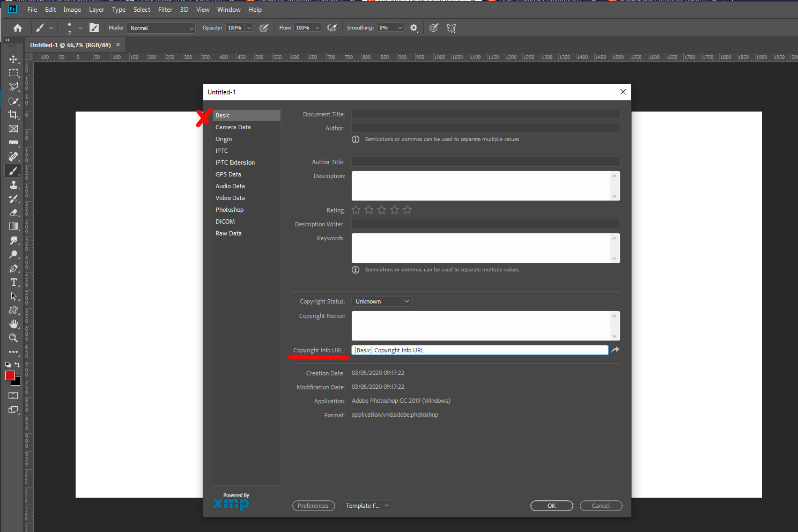Click the Preferences button

[x=314, y=506]
